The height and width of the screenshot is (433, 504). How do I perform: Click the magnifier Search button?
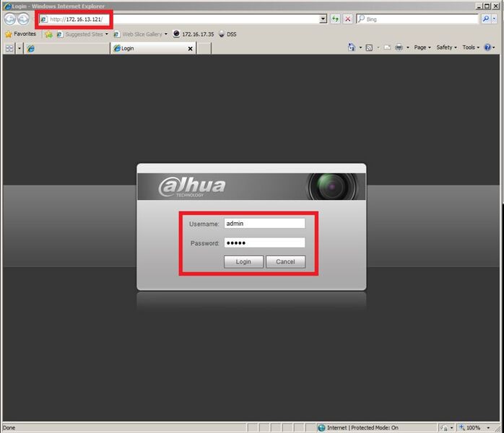point(486,19)
